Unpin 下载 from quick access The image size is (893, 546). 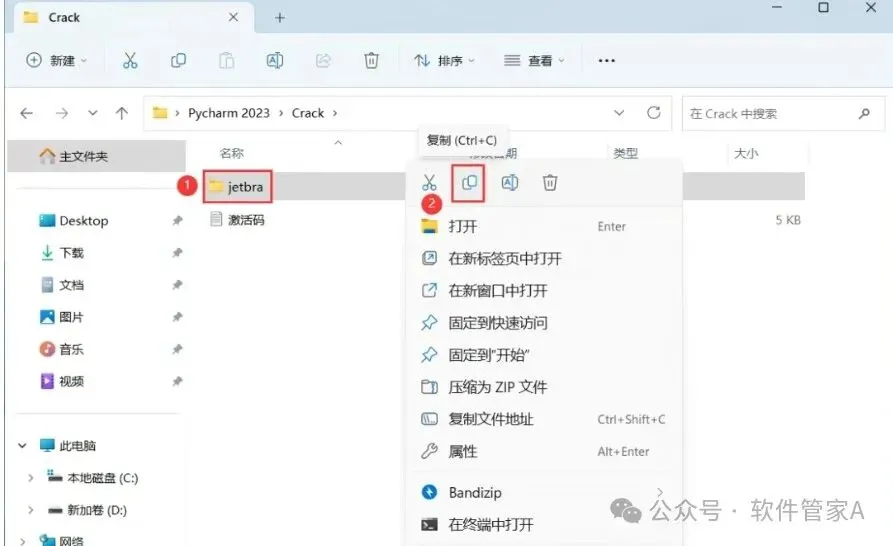[x=177, y=252]
